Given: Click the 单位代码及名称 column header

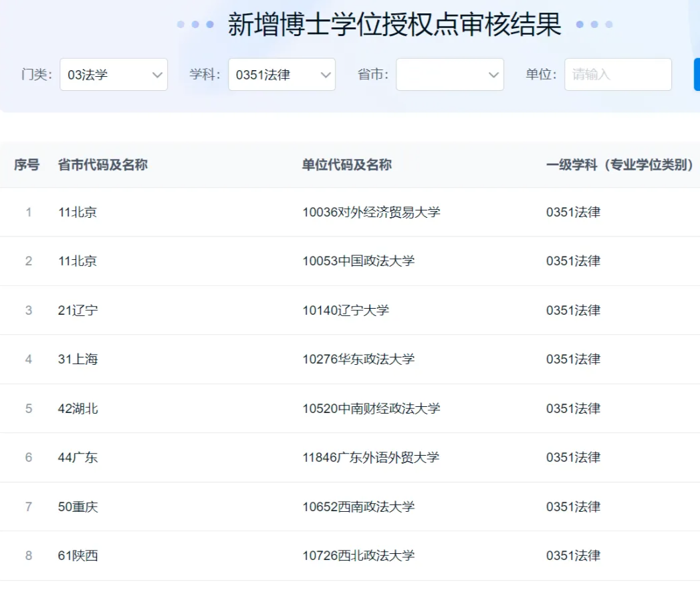Looking at the screenshot, I should [x=347, y=164].
